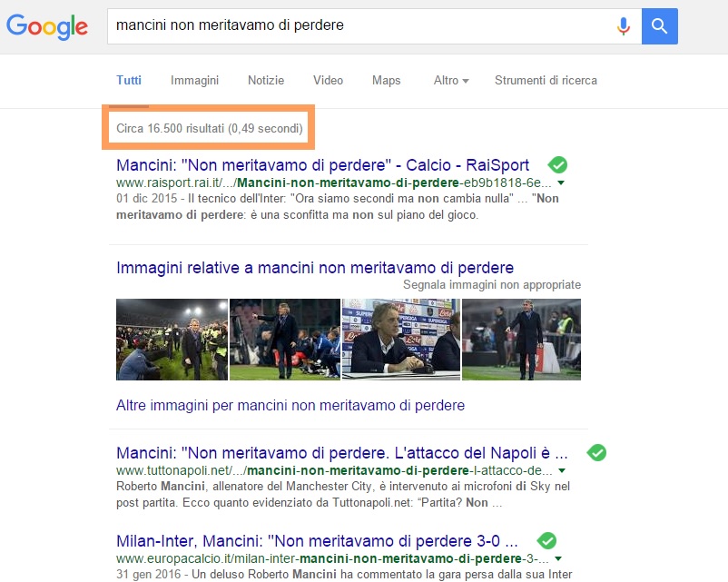Click the blue magnifier search button
Image resolution: width=728 pixels, height=582 pixels.
(659, 26)
